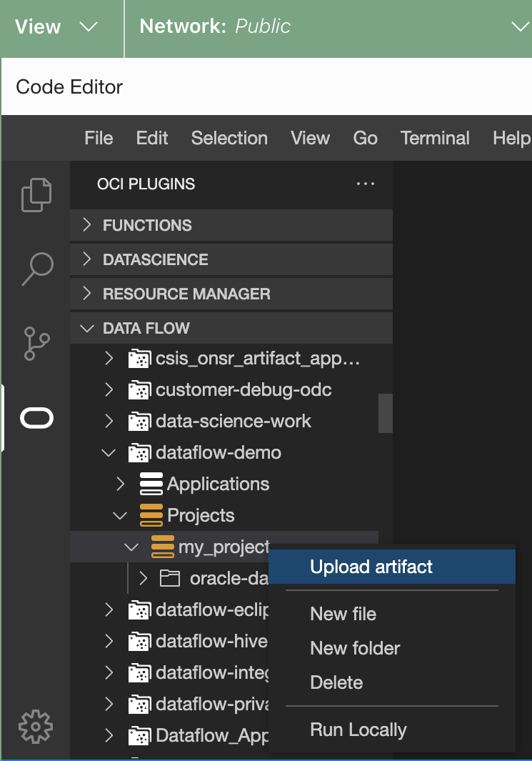This screenshot has height=761, width=532.
Task: Click the oracle-da folder icon
Action: 170,578
